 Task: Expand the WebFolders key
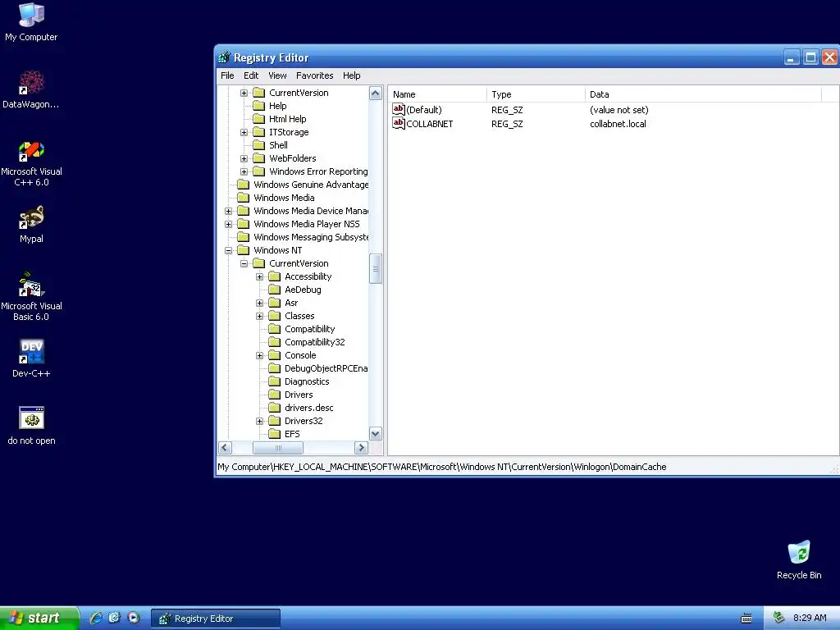tap(244, 158)
